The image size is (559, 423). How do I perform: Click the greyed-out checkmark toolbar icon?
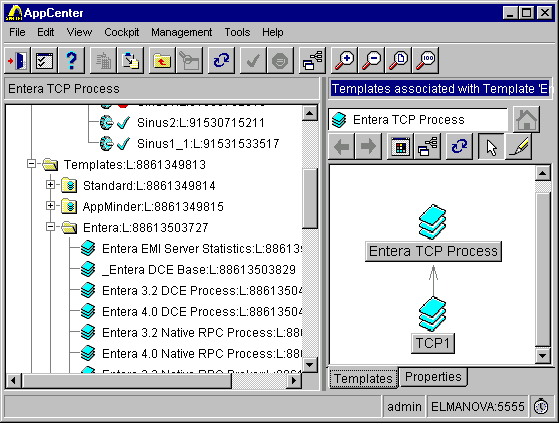tap(253, 60)
